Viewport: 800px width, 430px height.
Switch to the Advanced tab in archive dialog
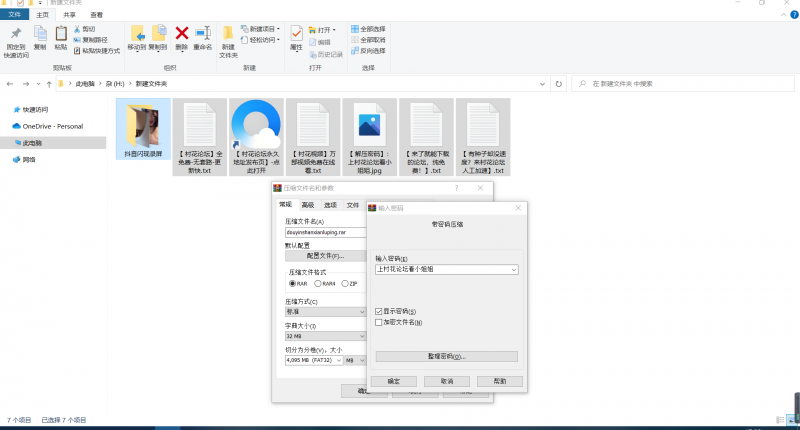click(307, 204)
